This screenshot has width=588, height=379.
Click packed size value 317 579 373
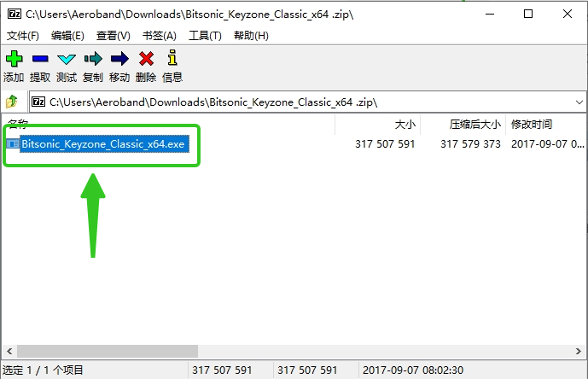pos(470,144)
